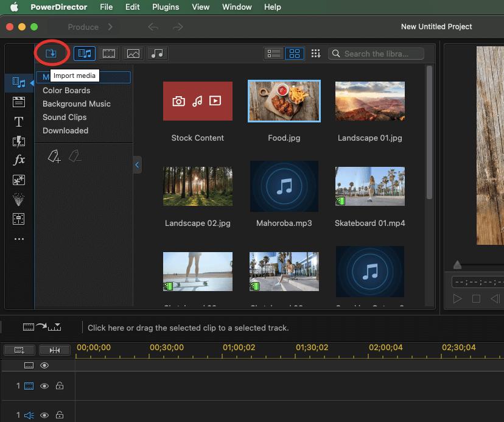Toggle visibility of video track 1
Viewport: 504px width, 422px height.
44,386
